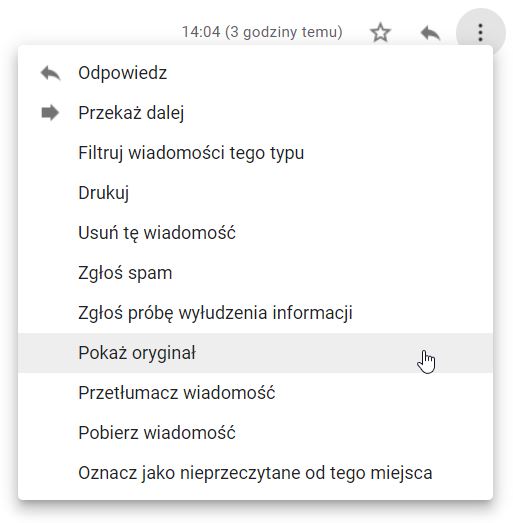Click the reply arrow icon inside the menu
The height and width of the screenshot is (523, 513).
50,73
